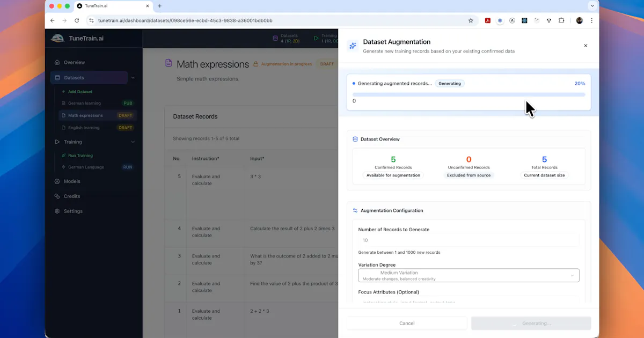Click the plus icon for Add Dataset
Screen dimensions: 644x338
64,92
